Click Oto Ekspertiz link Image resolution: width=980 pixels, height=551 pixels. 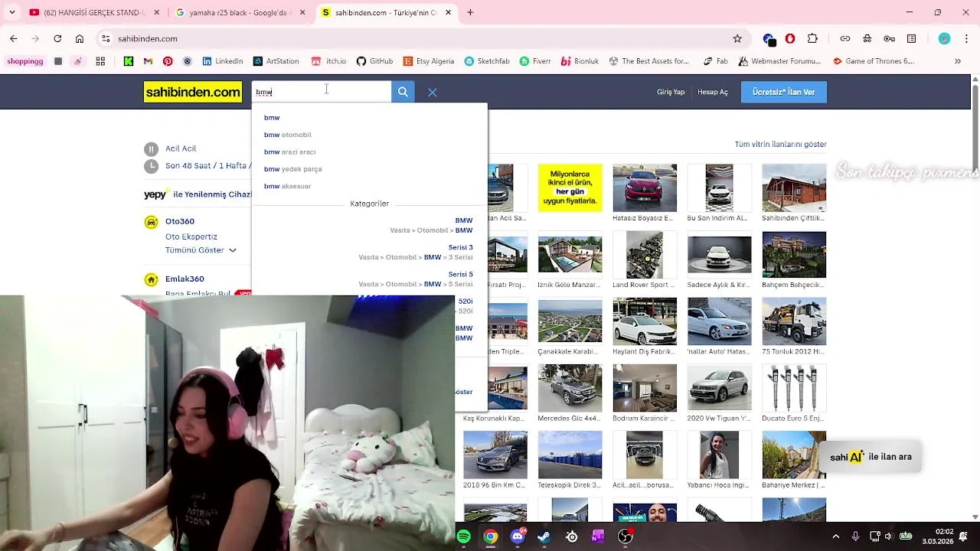click(191, 236)
